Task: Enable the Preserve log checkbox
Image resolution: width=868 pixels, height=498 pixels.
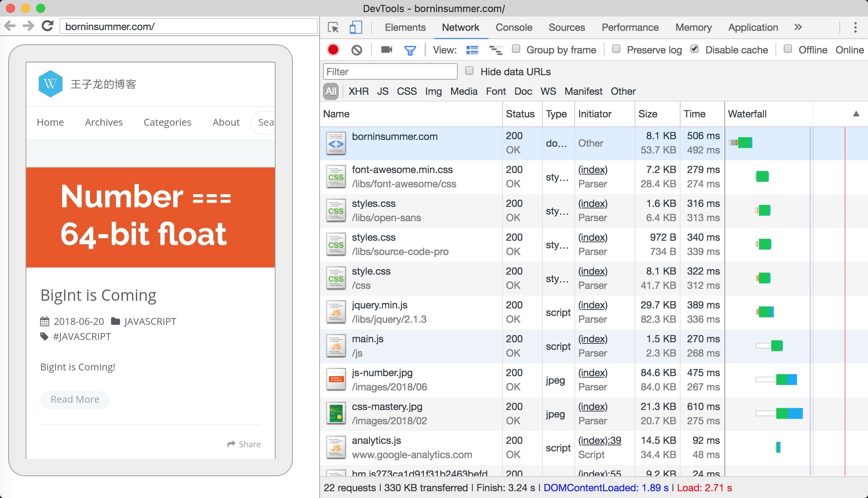Action: coord(616,49)
